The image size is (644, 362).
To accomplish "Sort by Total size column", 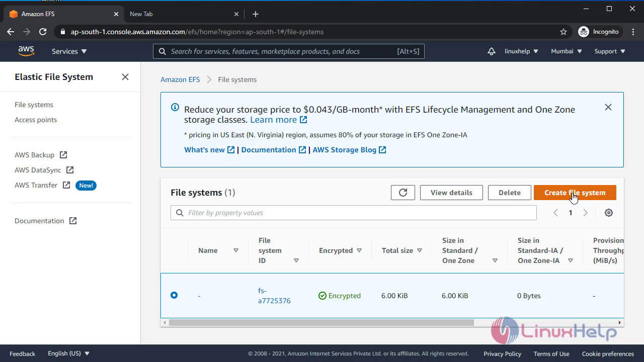I will (x=419, y=250).
